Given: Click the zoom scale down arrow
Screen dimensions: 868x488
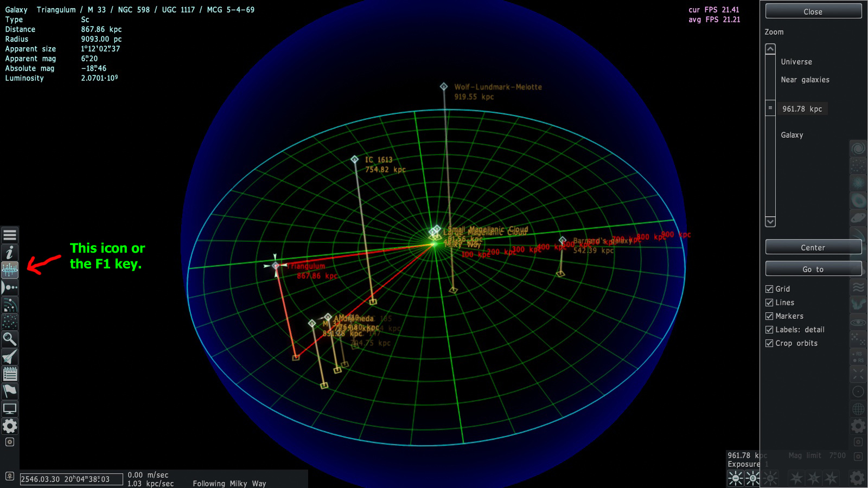Looking at the screenshot, I should (770, 221).
